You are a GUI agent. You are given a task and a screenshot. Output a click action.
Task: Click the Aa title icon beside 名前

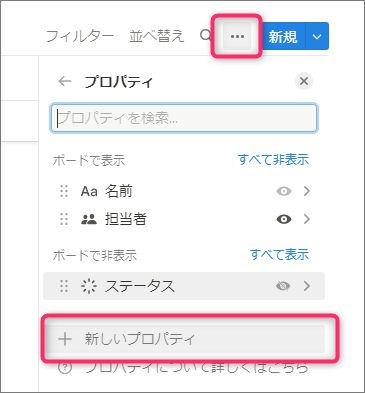click(x=89, y=191)
